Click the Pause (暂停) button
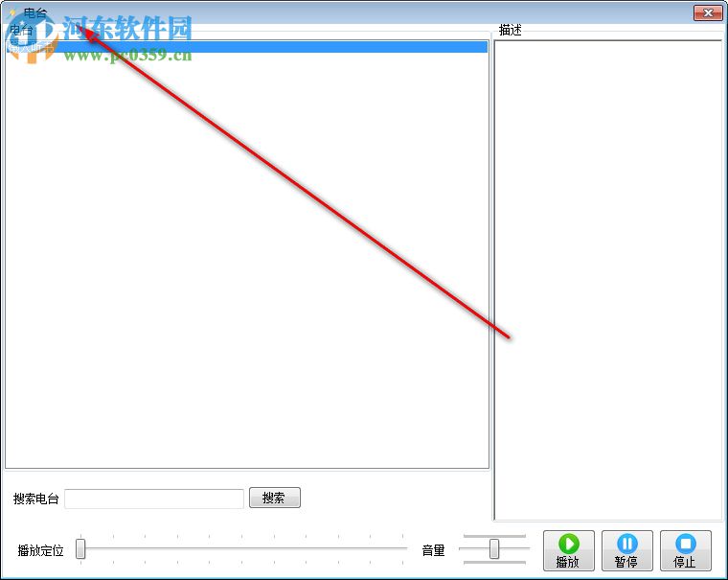The width and height of the screenshot is (728, 580). [626, 550]
